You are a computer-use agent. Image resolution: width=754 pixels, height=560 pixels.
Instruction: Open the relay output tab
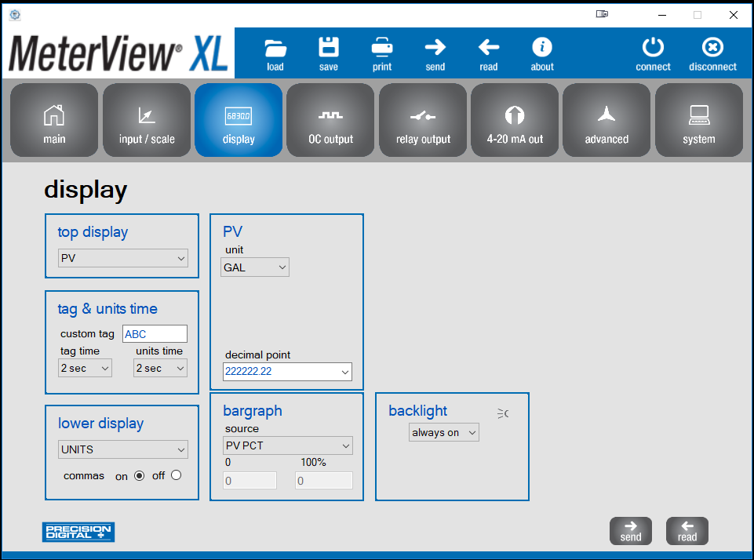click(423, 120)
